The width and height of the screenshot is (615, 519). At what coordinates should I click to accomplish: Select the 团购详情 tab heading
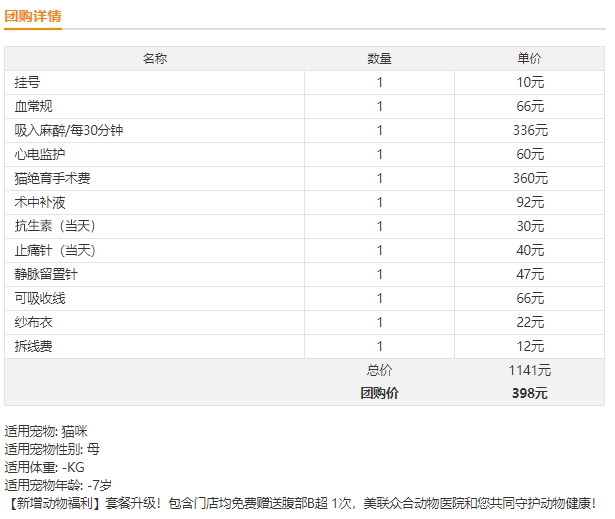[33, 16]
